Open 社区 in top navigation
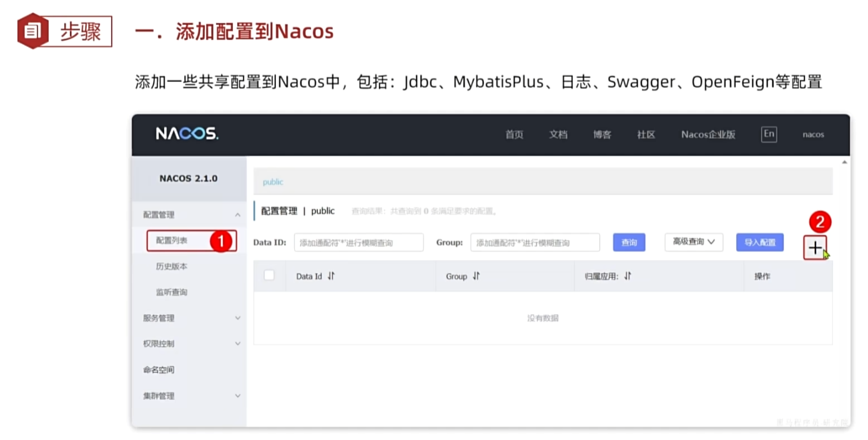This screenshot has height=440, width=868. point(646,134)
